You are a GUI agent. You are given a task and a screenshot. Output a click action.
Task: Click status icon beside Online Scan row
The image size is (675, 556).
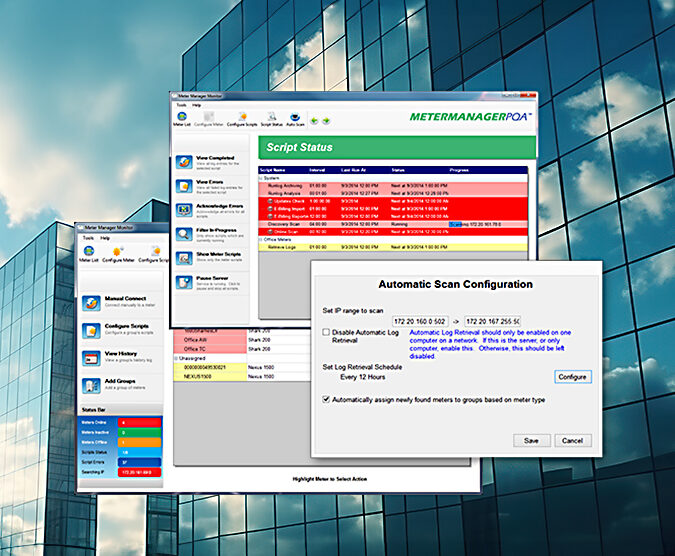click(270, 232)
